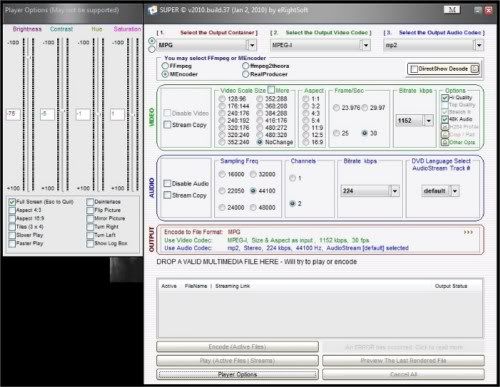
Task: Enable Slower Play player option
Action: 12,235
